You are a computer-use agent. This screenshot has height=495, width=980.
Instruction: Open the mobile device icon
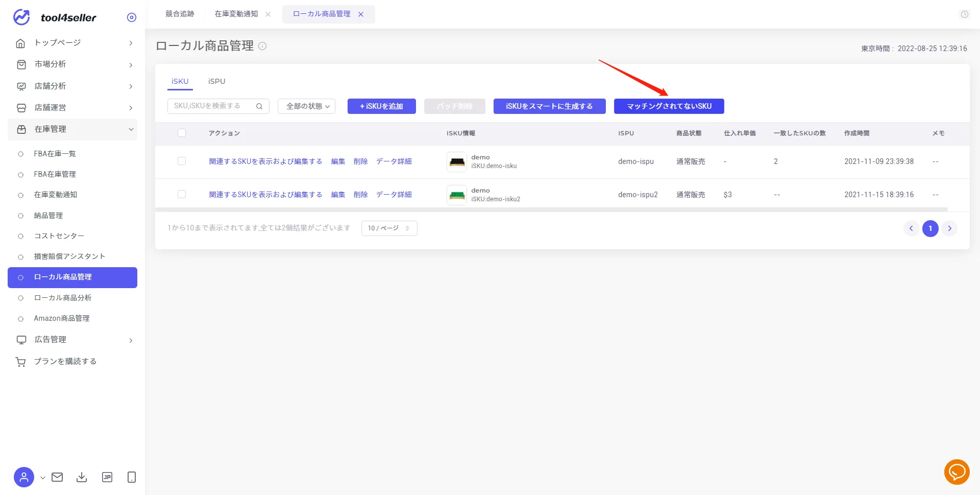[x=132, y=477]
